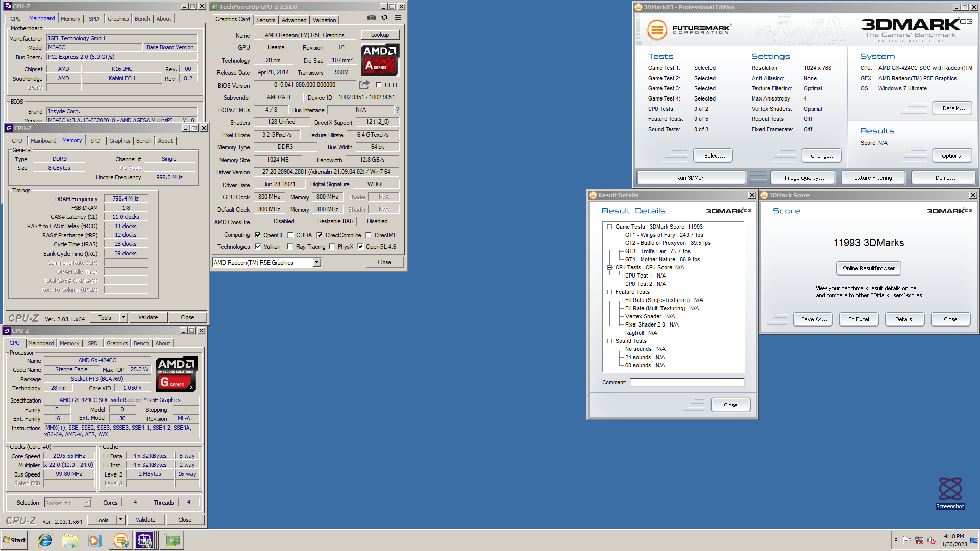980x551 pixels.
Task: Refresh GPU-Z data with the refresh icon
Action: click(x=384, y=18)
